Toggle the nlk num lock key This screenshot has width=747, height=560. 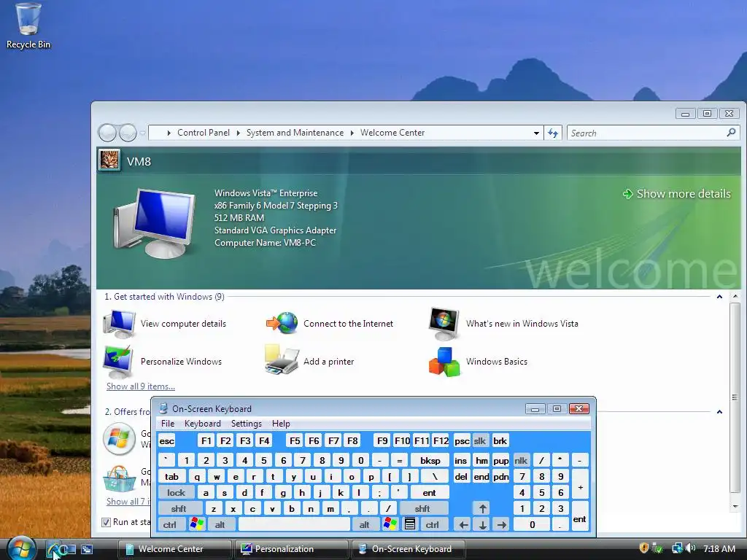pos(521,460)
